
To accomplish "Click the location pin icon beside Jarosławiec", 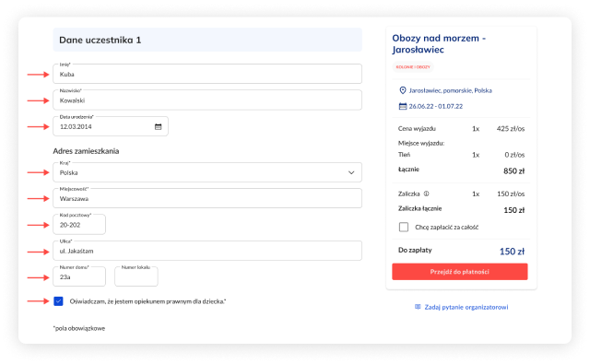I will click(403, 90).
